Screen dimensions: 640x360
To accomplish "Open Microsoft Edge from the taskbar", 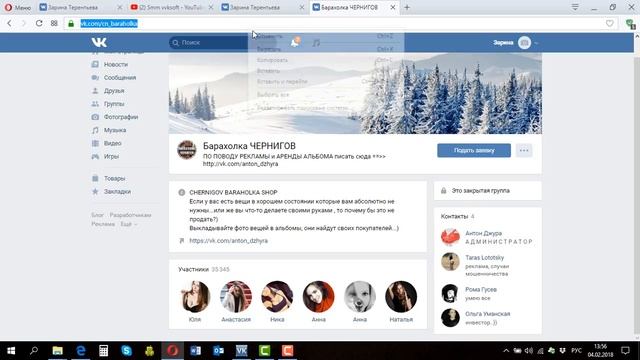I will pyautogui.click(x=81, y=351).
